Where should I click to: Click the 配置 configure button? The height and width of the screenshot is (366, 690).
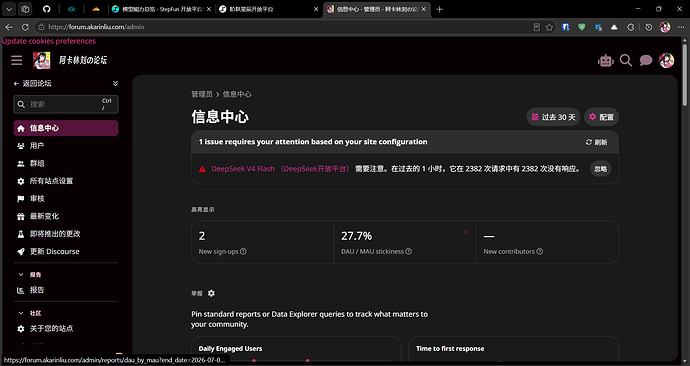point(601,117)
